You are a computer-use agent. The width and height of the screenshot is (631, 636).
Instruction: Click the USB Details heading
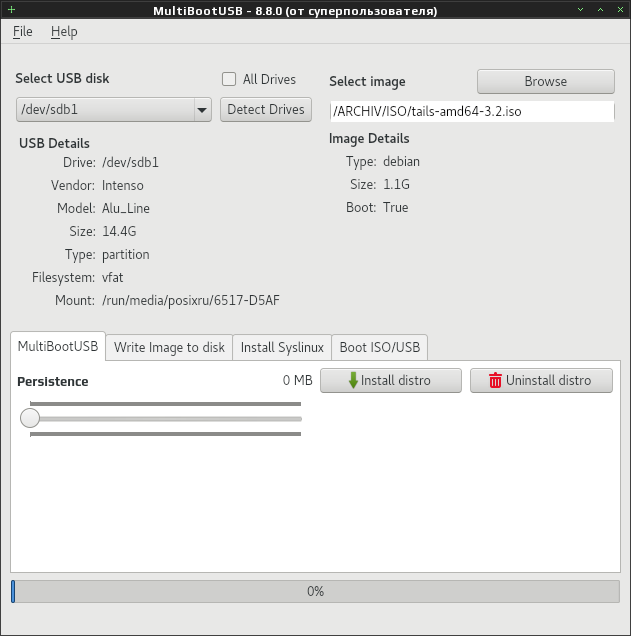pos(54,144)
